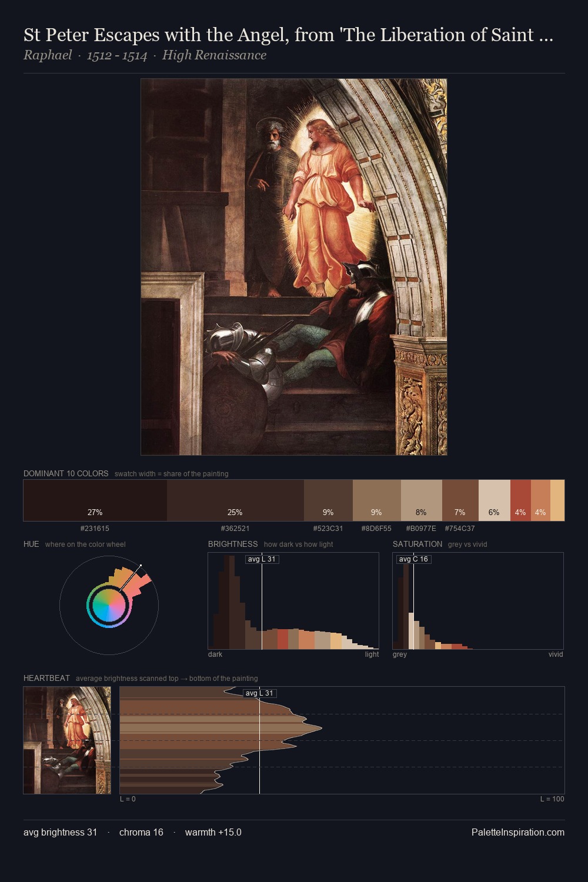This screenshot has width=588, height=882.
Task: Click 'how dark vs how light' subtitle
Action: (298, 544)
